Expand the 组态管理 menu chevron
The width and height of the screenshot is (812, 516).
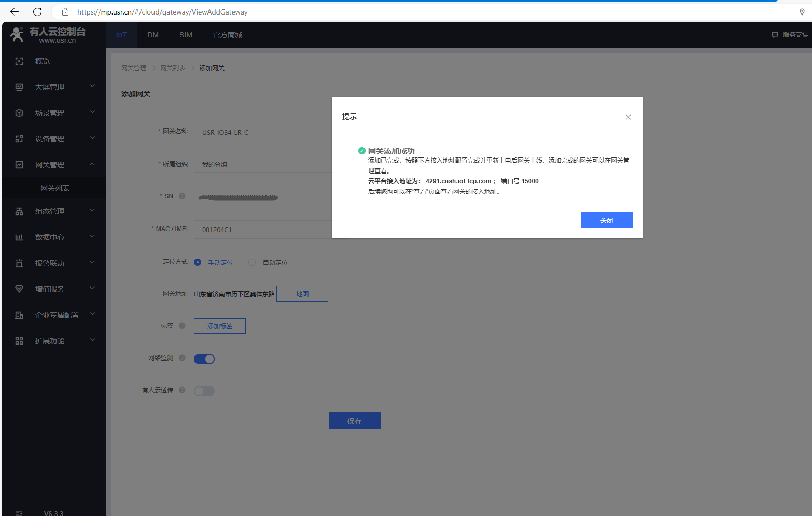click(x=92, y=211)
